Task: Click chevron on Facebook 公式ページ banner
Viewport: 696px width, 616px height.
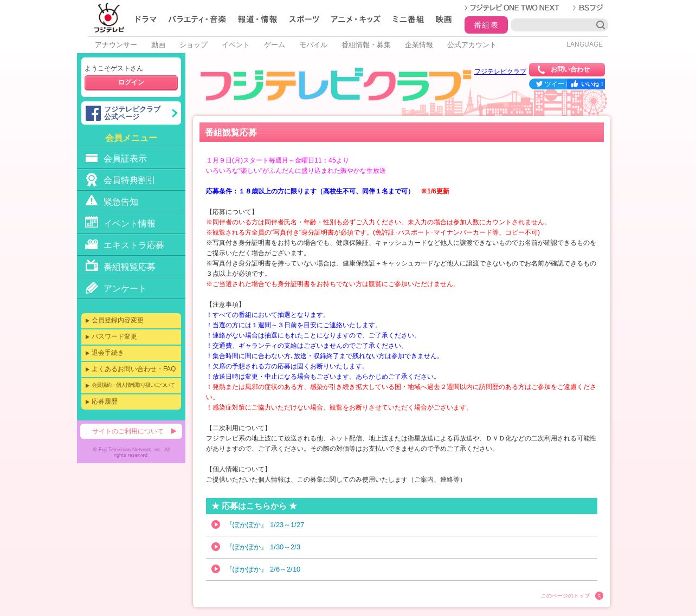Action: tap(175, 113)
